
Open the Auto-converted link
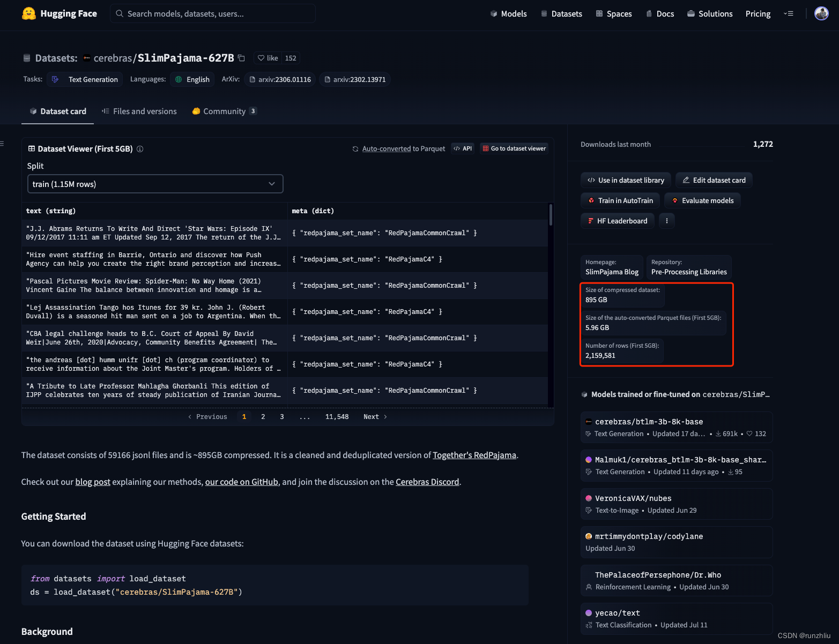click(x=387, y=148)
